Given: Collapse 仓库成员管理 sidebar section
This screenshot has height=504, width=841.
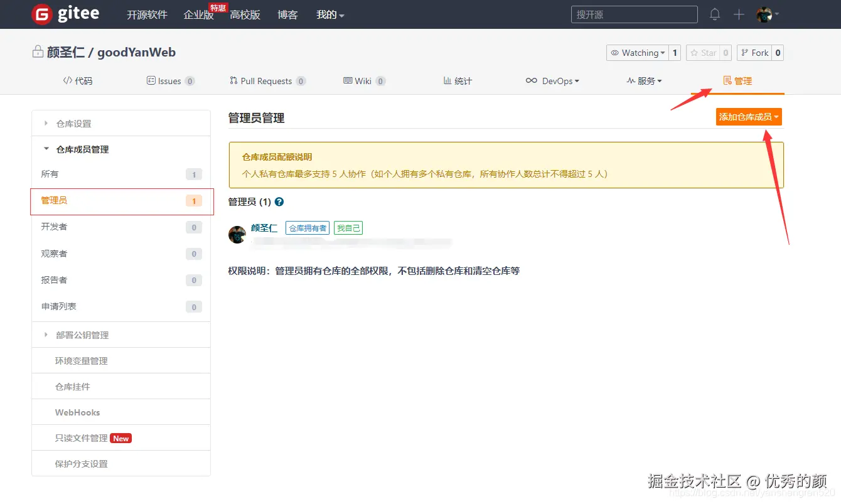Looking at the screenshot, I should tap(121, 149).
